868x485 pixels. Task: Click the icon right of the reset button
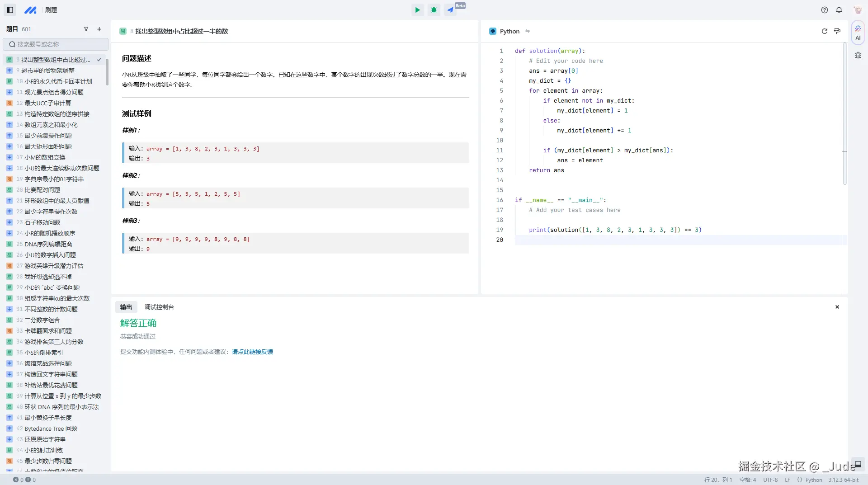tap(837, 31)
